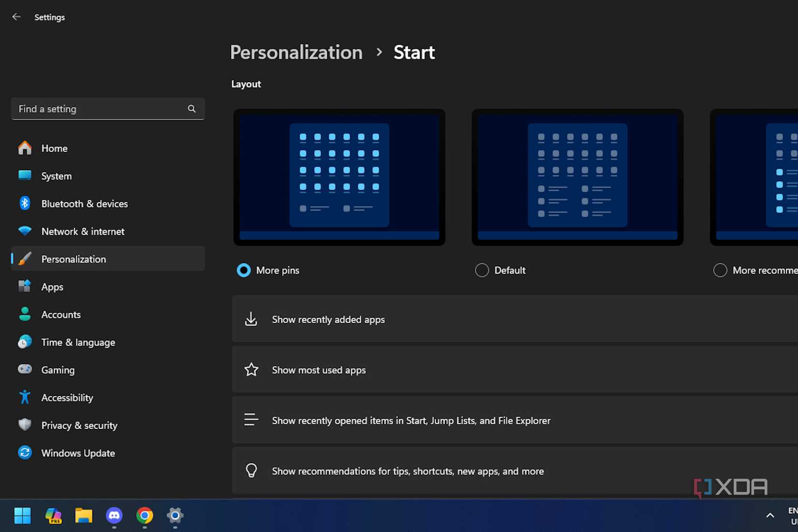
Task: Click the Gaming controller icon
Action: click(x=25, y=369)
